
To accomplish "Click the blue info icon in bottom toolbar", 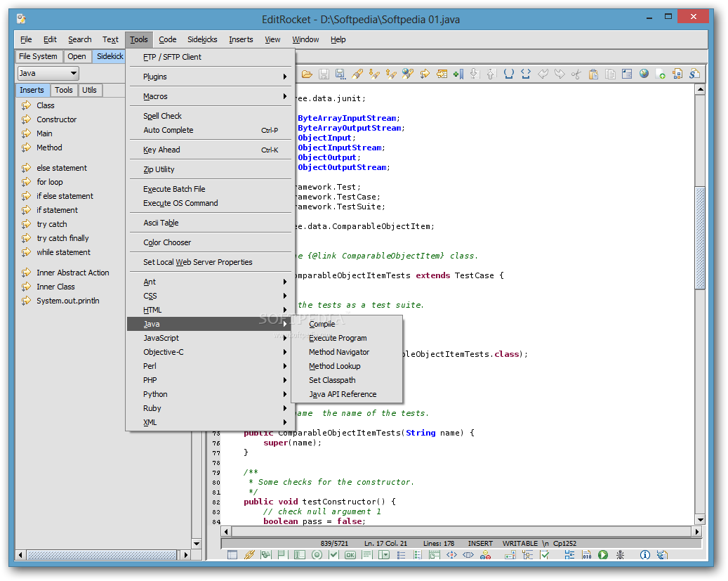I will [x=645, y=554].
